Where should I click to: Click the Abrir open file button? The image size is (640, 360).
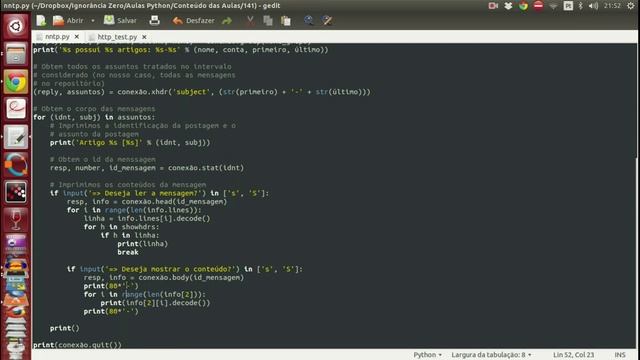click(68, 20)
